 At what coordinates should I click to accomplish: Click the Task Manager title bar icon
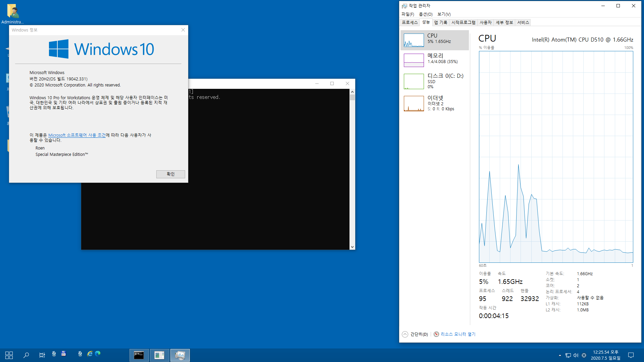coord(404,6)
